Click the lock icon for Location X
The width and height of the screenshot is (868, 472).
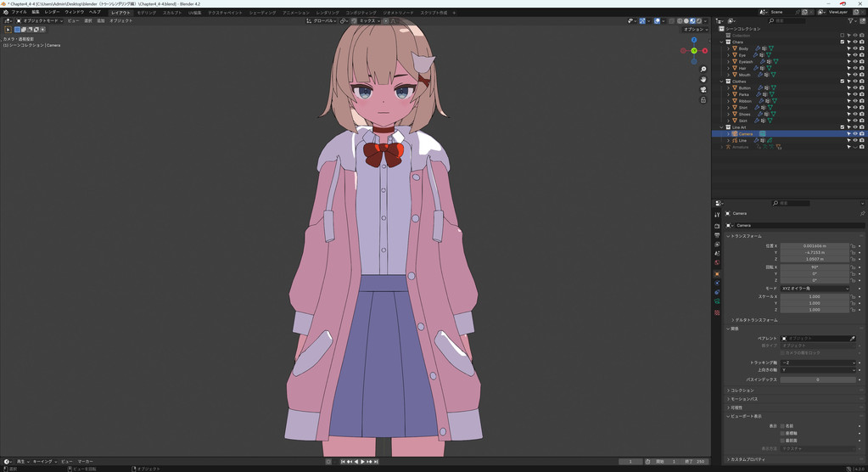coord(853,246)
